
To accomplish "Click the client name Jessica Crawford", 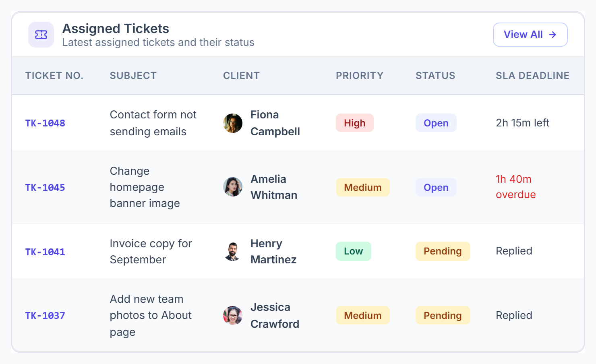I will click(275, 316).
